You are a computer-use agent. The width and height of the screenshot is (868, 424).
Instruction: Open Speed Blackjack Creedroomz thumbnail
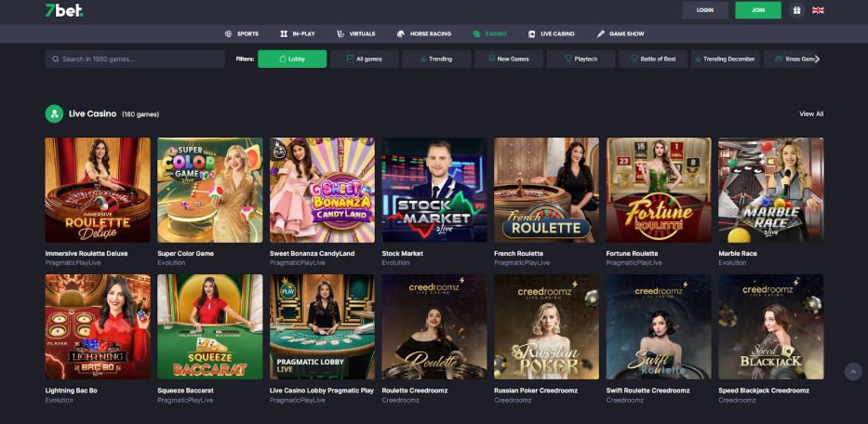pyautogui.click(x=771, y=326)
